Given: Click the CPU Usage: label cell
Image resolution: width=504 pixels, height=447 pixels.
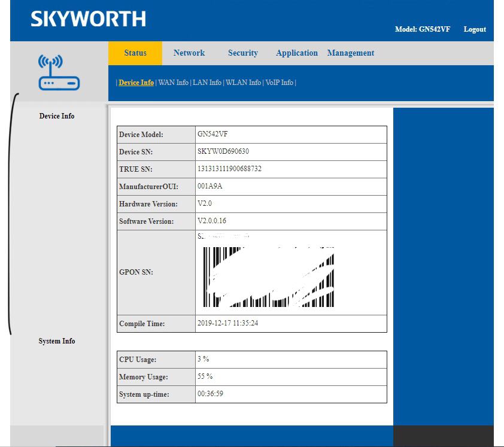Looking at the screenshot, I should coord(156,360).
